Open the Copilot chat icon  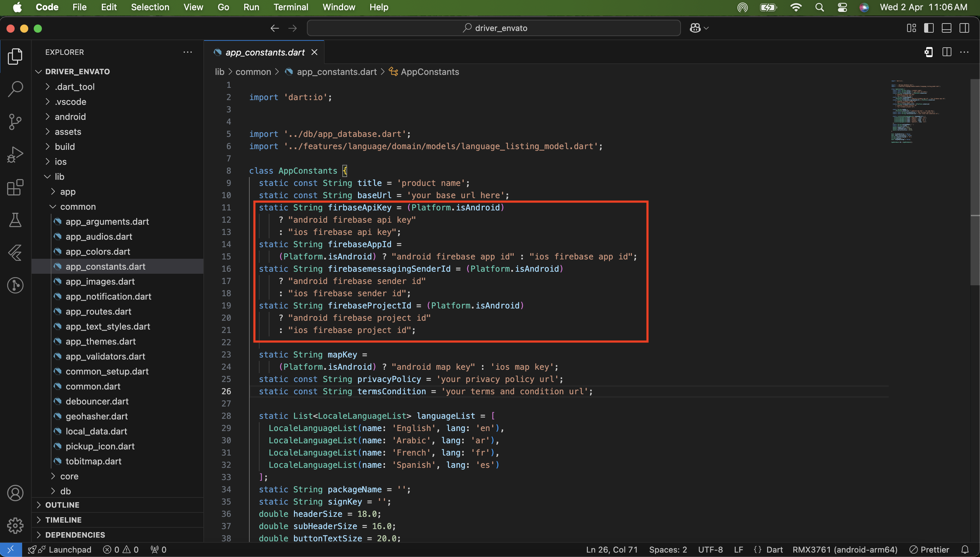click(x=695, y=28)
